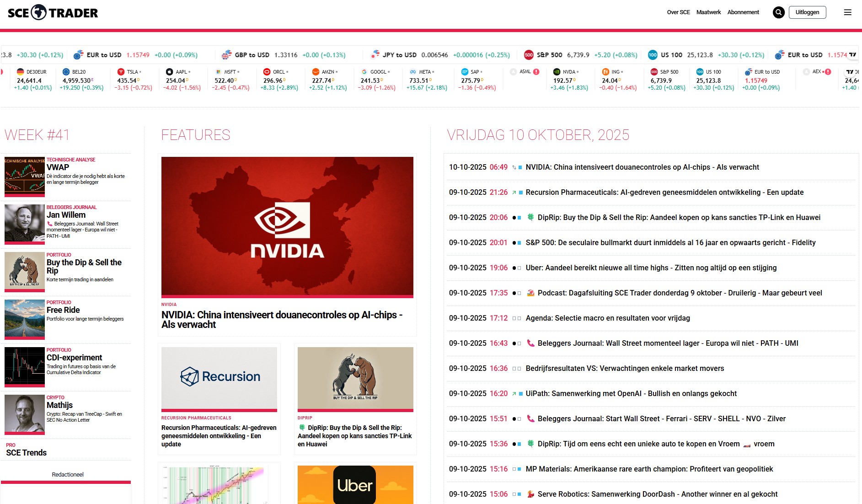Viewport: 862px width, 504px height.
Task: Click the SCE Trader globe logo
Action: (39, 12)
